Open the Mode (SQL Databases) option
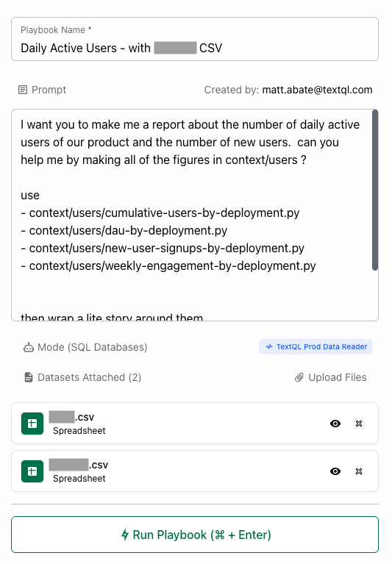 point(85,347)
